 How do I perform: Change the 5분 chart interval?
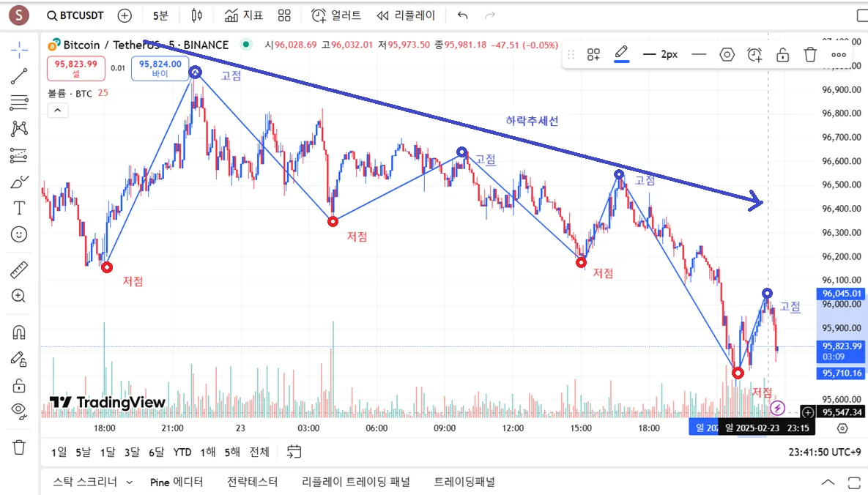[x=160, y=15]
